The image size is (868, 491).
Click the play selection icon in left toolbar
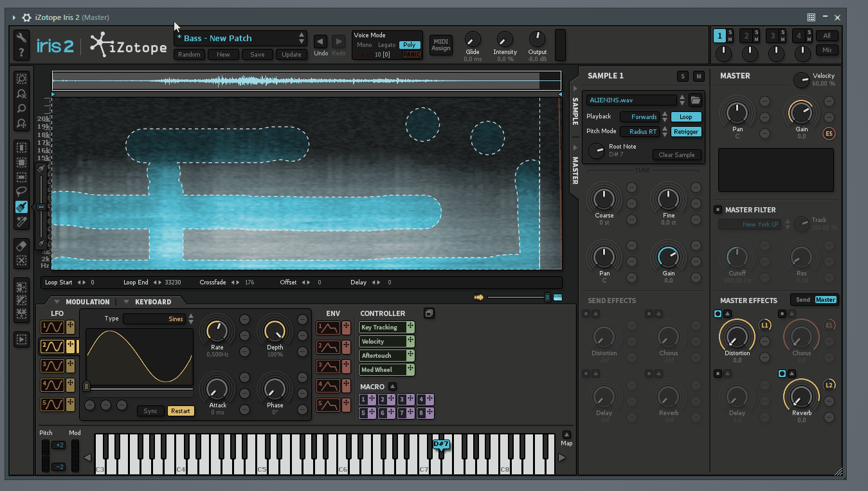point(21,339)
